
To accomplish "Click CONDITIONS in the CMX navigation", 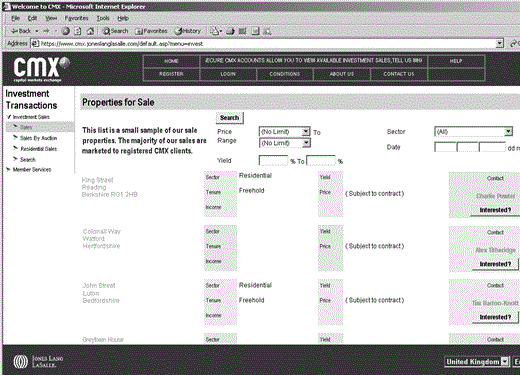I will [x=285, y=74].
